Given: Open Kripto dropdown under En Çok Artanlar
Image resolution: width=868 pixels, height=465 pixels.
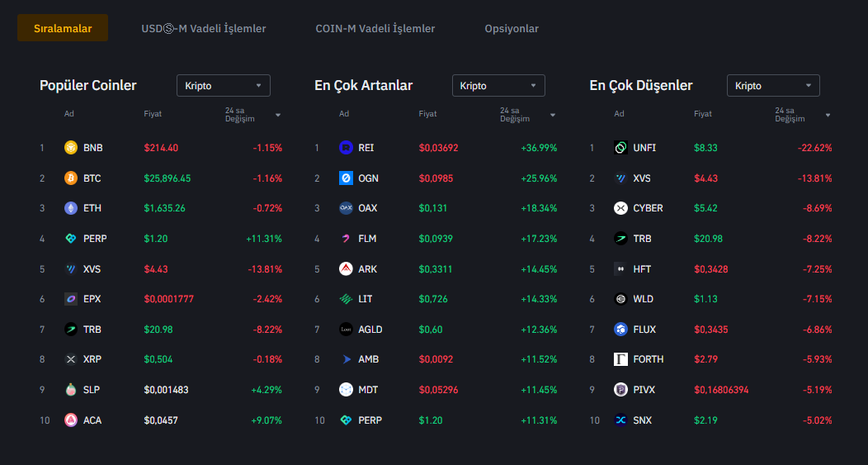Looking at the screenshot, I should [498, 86].
